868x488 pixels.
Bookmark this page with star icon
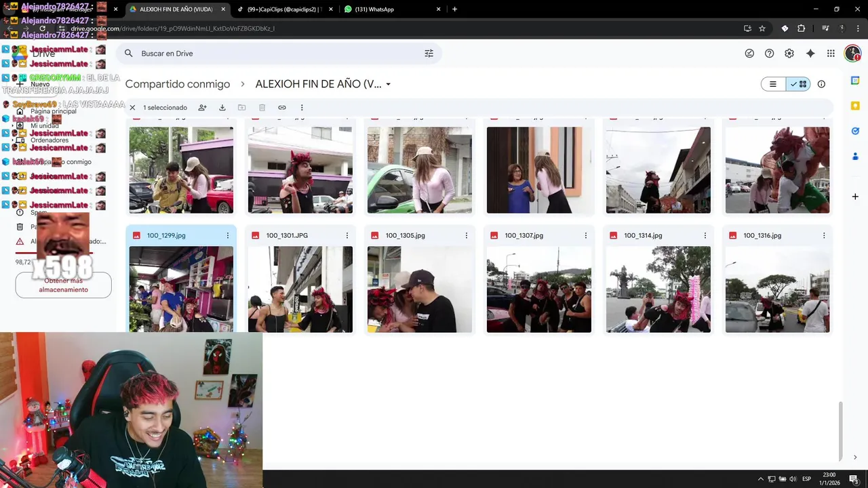click(762, 28)
